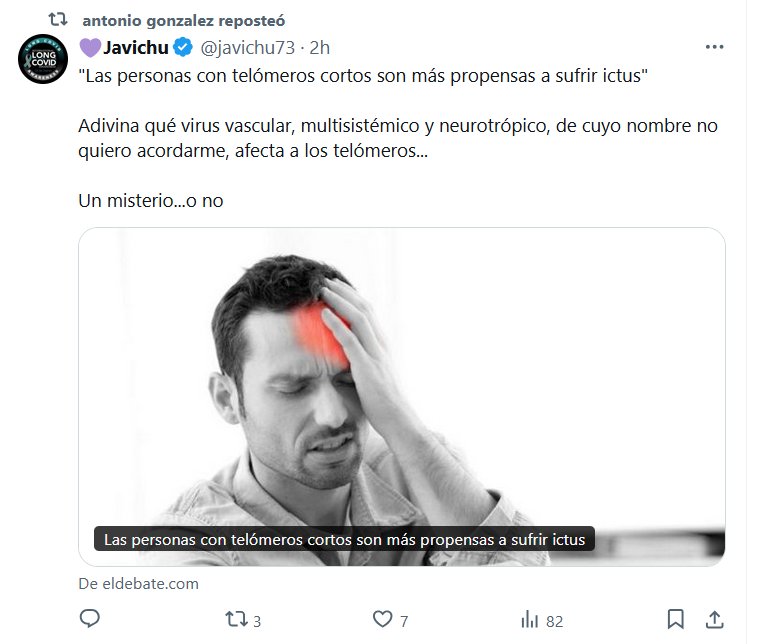Bookmark this tweet
This screenshot has width=760, height=644.
point(675,619)
